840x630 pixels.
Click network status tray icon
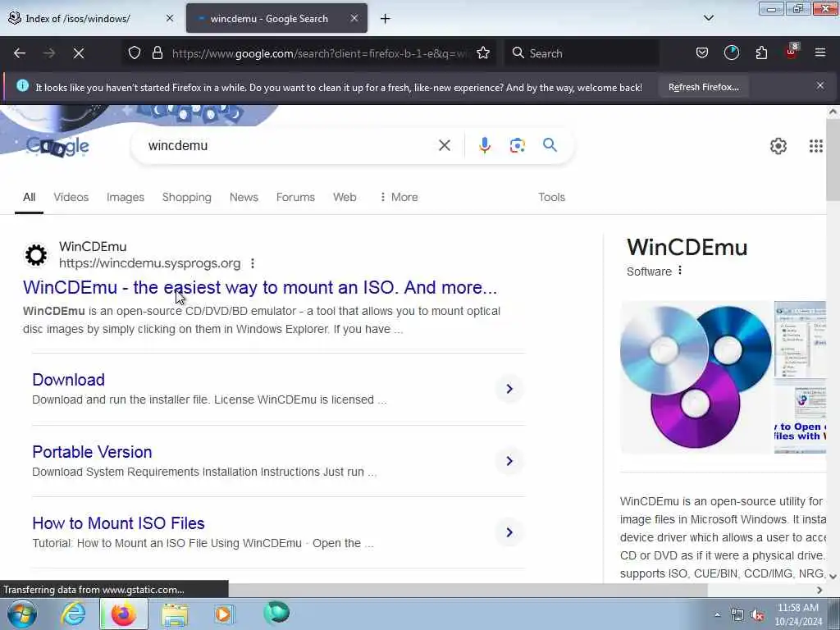pyautogui.click(x=737, y=615)
